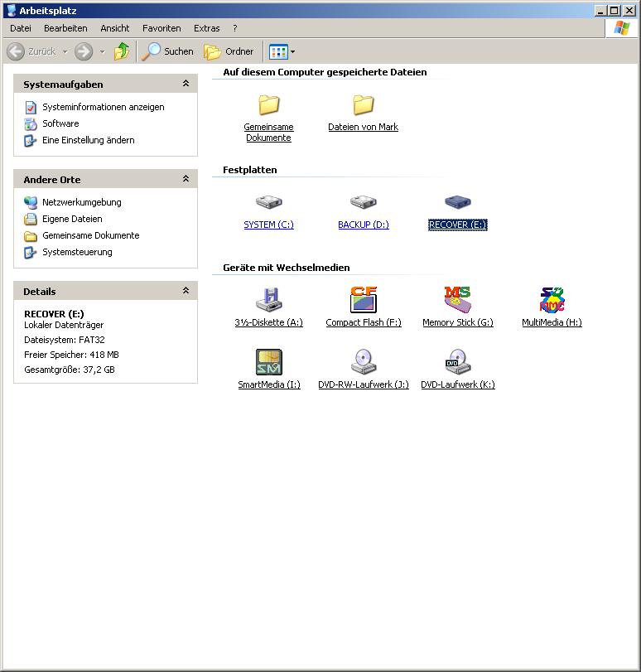Open the Systemsteuerung link
The image size is (641, 672).
(x=77, y=253)
